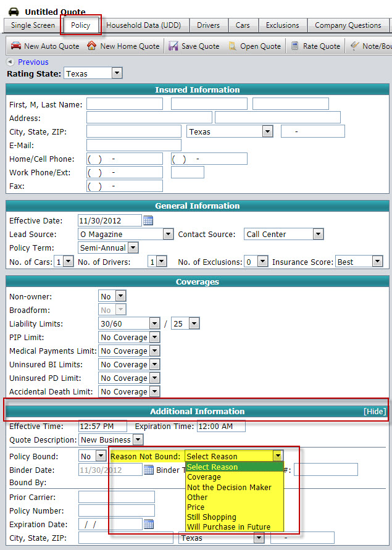Viewport: 392px width, 550px height.
Task: Choose Other in the reason list
Action: coord(235,497)
